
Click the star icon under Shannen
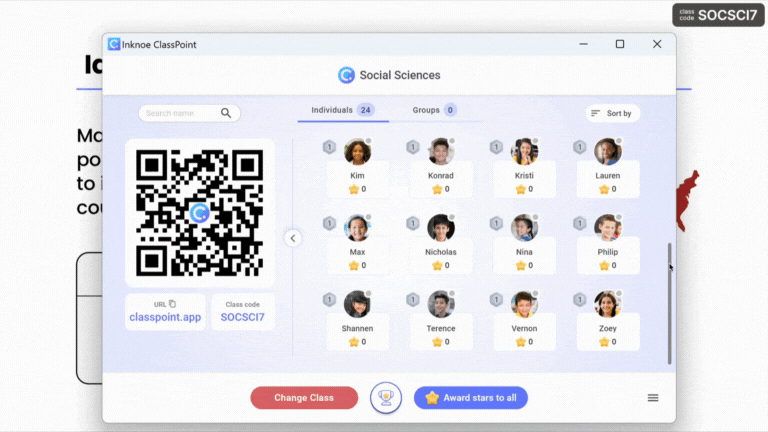(x=354, y=342)
